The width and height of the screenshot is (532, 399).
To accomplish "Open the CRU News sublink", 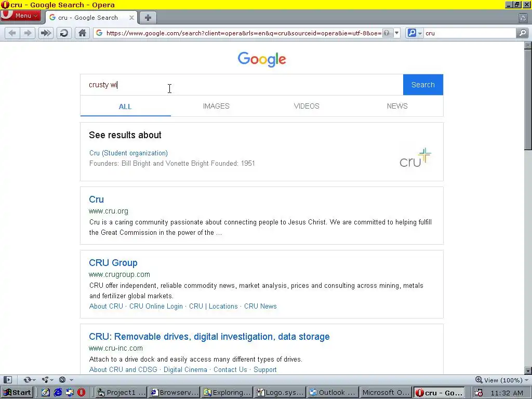I will (261, 306).
